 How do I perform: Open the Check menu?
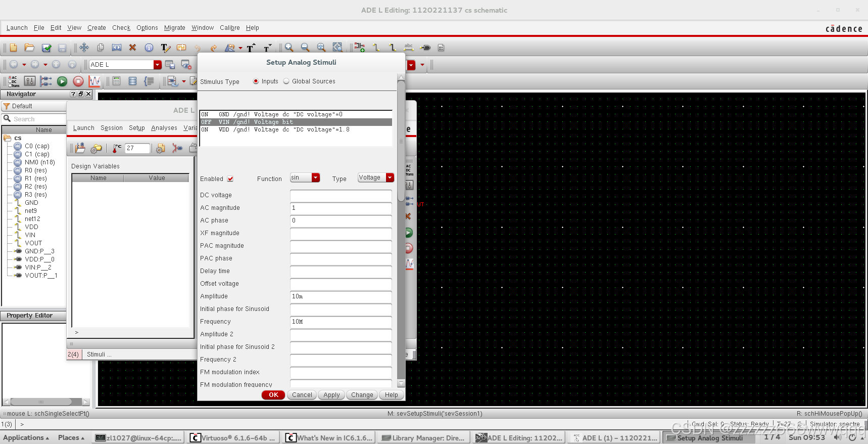(x=121, y=28)
